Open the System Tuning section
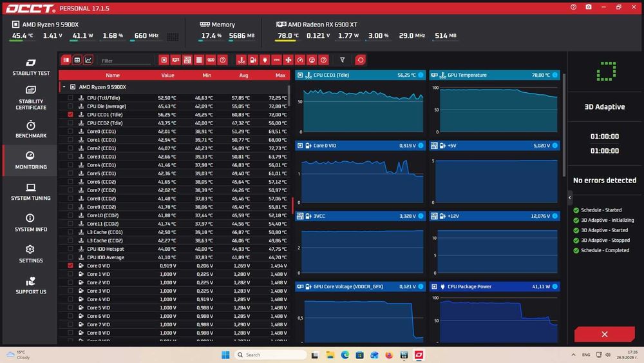 click(31, 191)
